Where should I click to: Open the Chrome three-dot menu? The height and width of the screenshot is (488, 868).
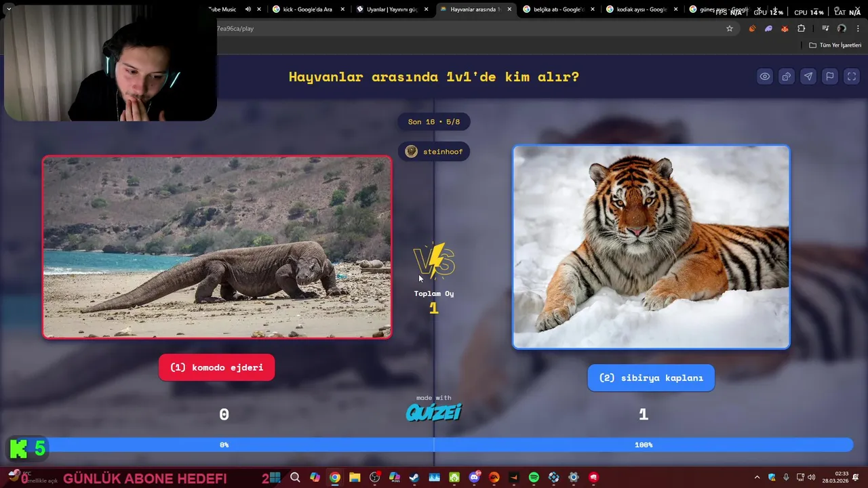click(x=858, y=28)
